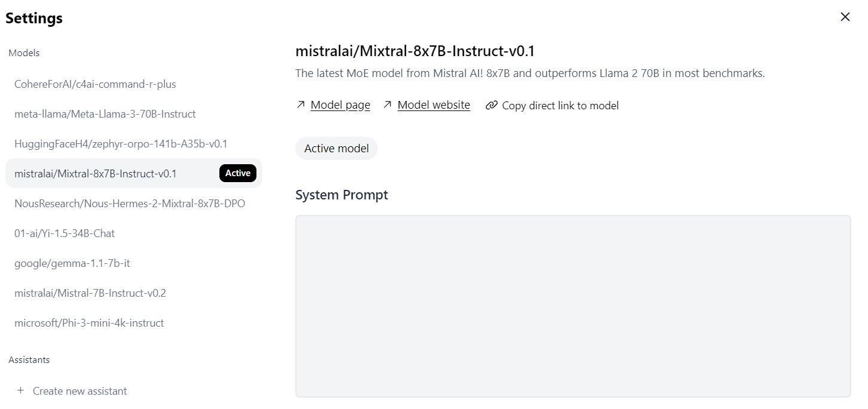Image resolution: width=868 pixels, height=409 pixels.
Task: Click the Active model pill button
Action: click(337, 148)
